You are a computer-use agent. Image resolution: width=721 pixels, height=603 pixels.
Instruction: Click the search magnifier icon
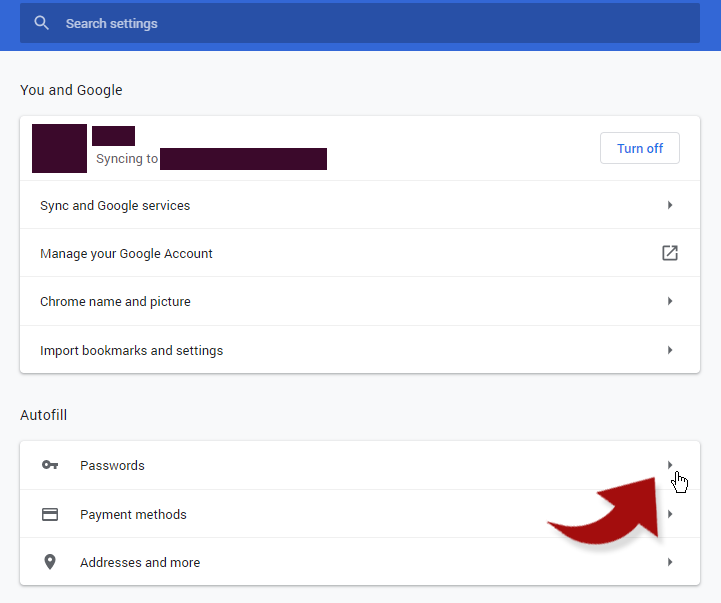coord(41,23)
